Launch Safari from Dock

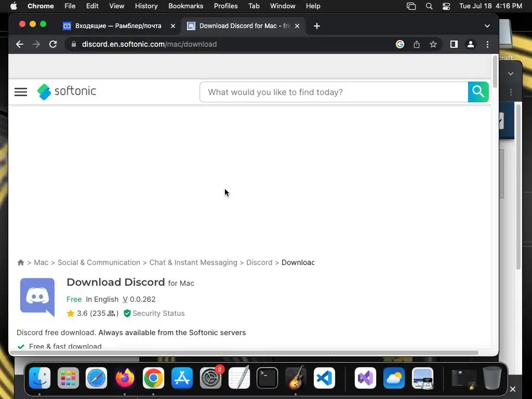pyautogui.click(x=96, y=378)
